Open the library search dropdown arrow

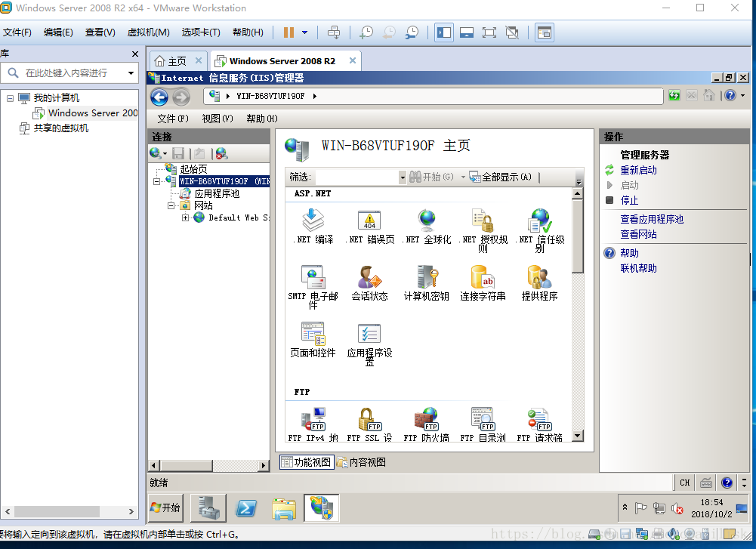131,72
